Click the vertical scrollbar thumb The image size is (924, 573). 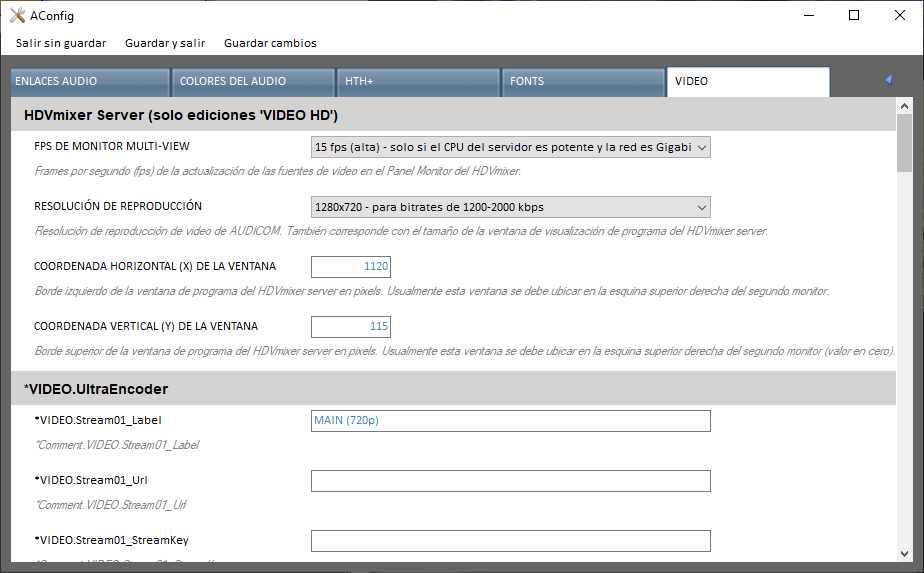(905, 143)
